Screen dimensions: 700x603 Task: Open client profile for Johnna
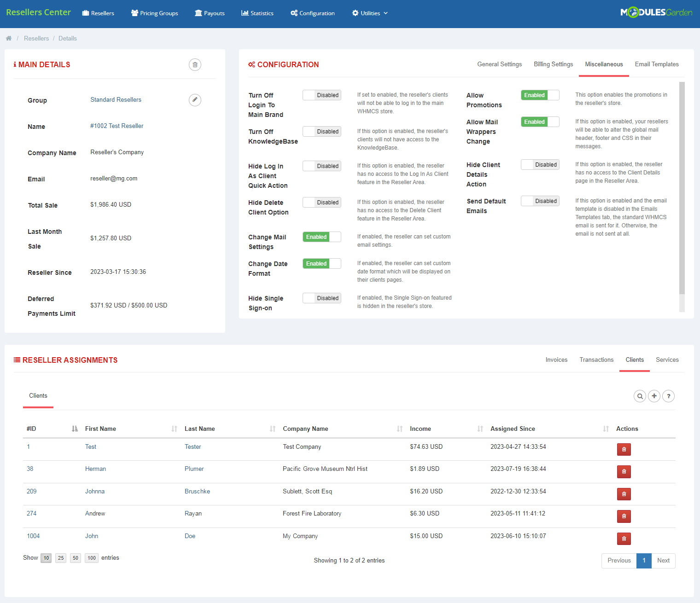pos(95,491)
